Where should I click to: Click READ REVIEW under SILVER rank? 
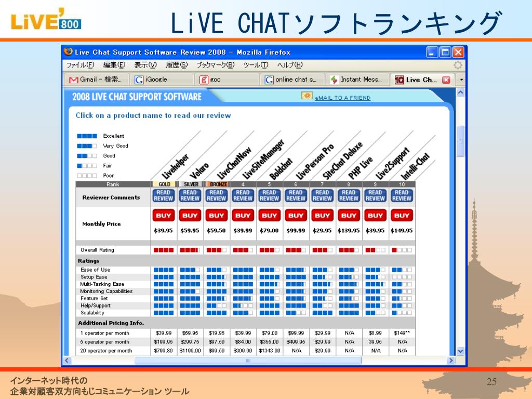click(190, 195)
